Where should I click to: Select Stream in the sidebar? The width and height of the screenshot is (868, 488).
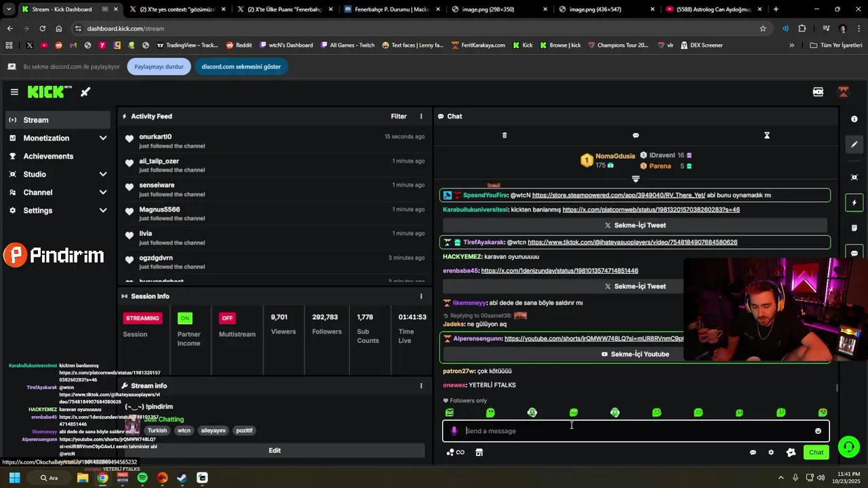coord(57,120)
